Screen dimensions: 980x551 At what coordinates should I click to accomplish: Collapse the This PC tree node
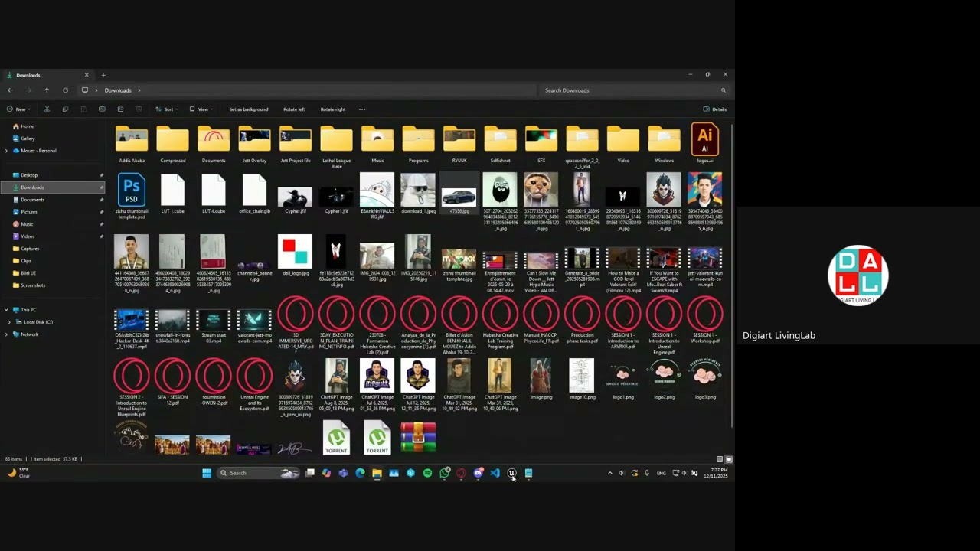tap(6, 310)
